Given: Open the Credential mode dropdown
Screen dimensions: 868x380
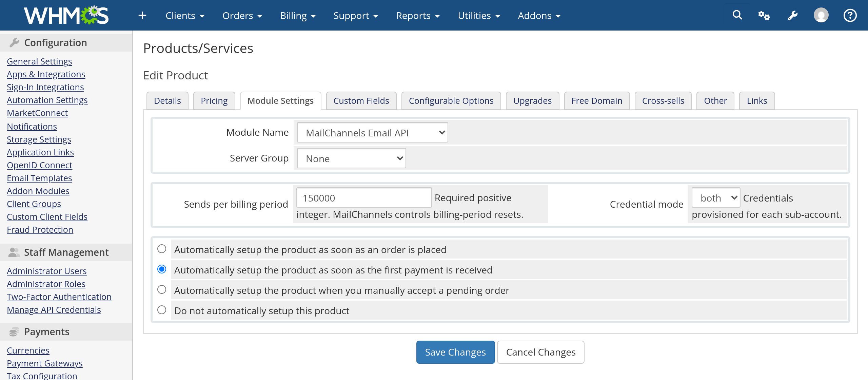Looking at the screenshot, I should [x=716, y=197].
